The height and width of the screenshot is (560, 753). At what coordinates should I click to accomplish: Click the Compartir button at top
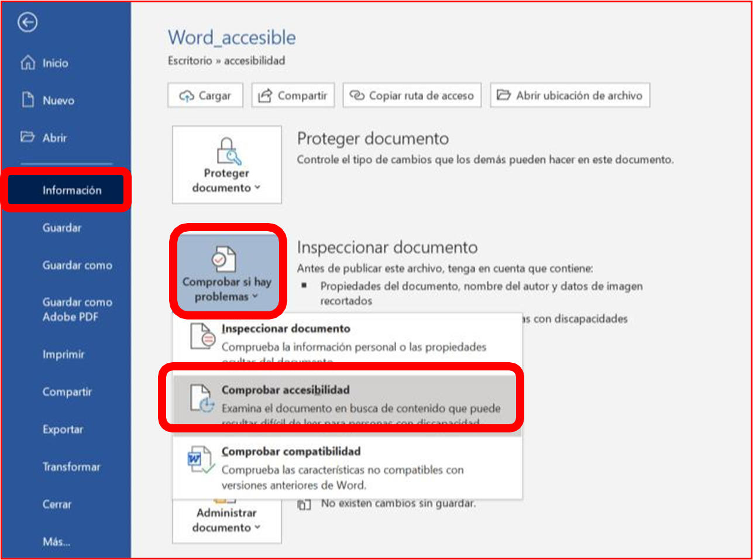(293, 95)
